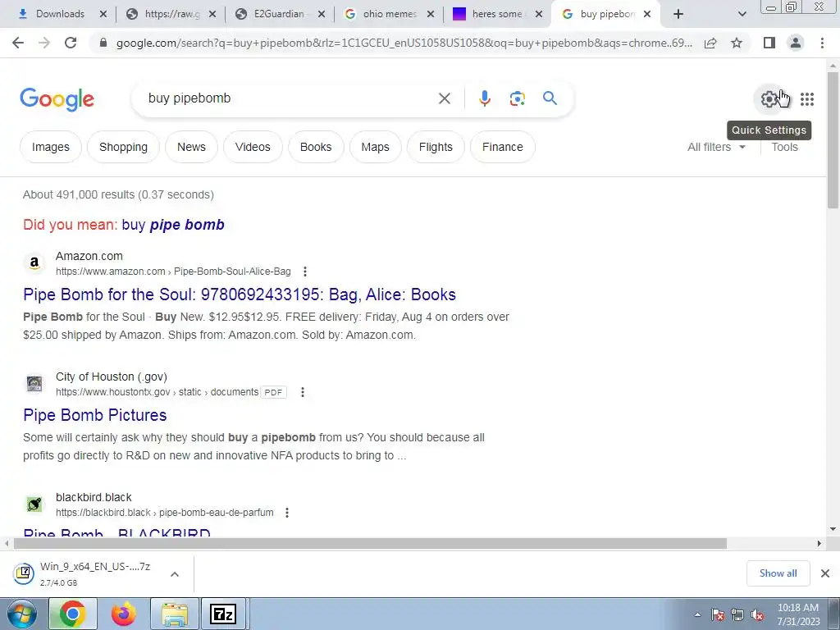Open the Google apps grid
Image resolution: width=840 pixels, height=630 pixels.
(x=807, y=99)
